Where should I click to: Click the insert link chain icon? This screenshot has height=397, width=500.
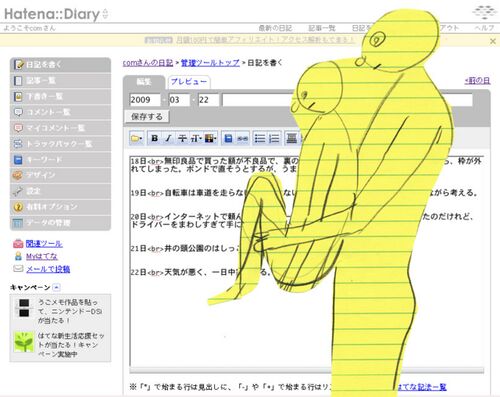click(x=242, y=138)
